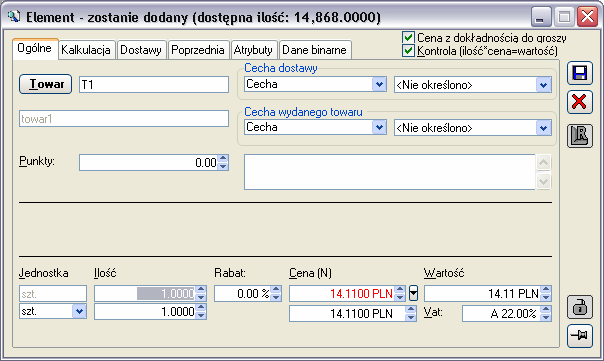Click the Vat spinner arrows

(x=546, y=313)
